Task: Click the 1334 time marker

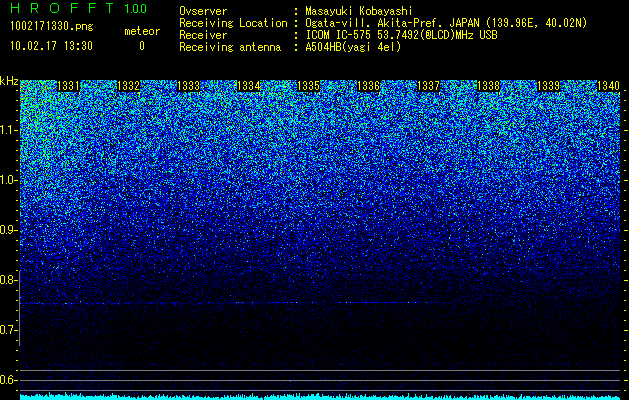Action: click(x=249, y=86)
